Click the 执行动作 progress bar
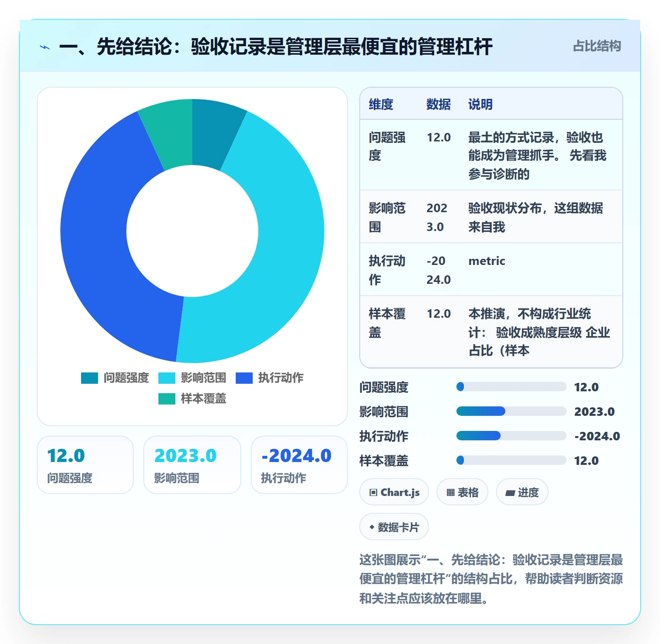The width and height of the screenshot is (660, 644). (511, 436)
